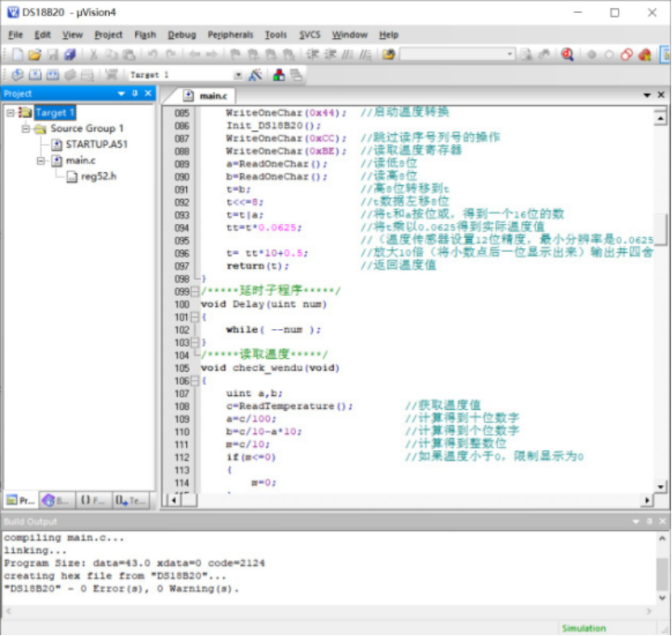
Task: Click the New file toolbar icon
Action: pos(17,55)
